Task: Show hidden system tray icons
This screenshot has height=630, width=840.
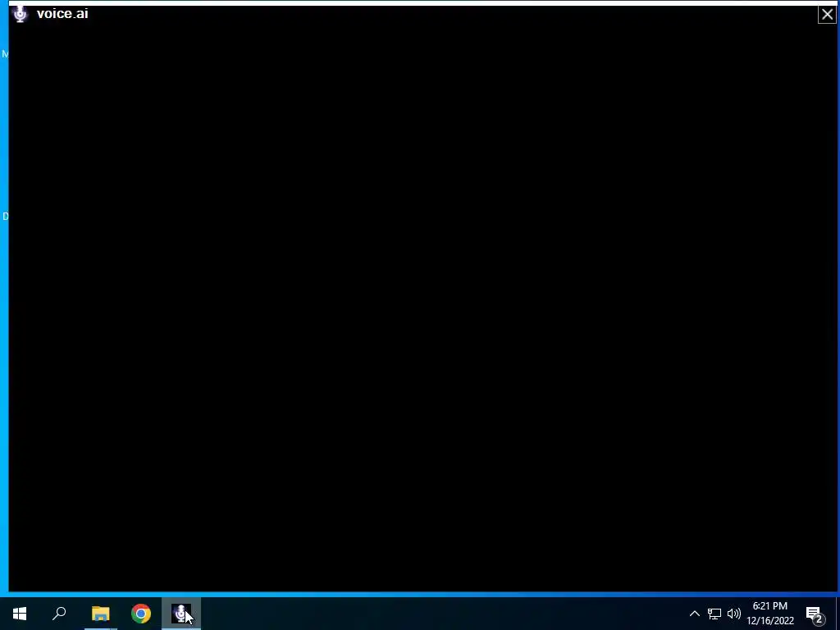Action: click(x=694, y=614)
